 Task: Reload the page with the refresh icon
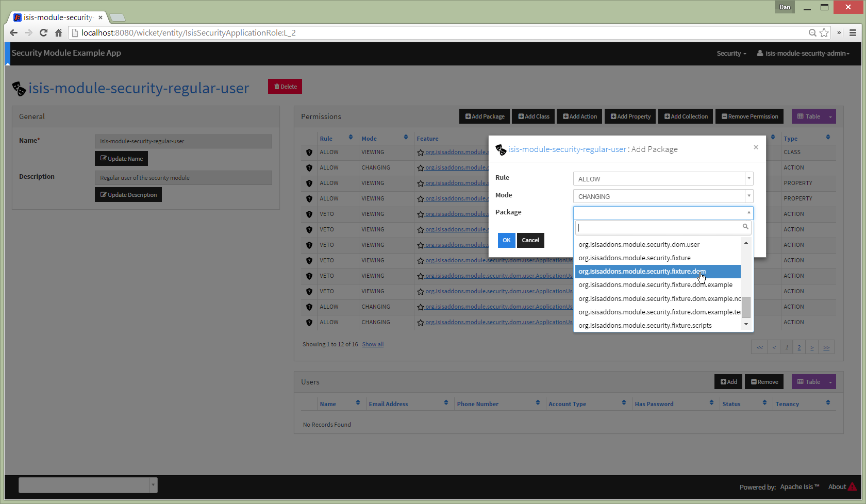coord(43,32)
